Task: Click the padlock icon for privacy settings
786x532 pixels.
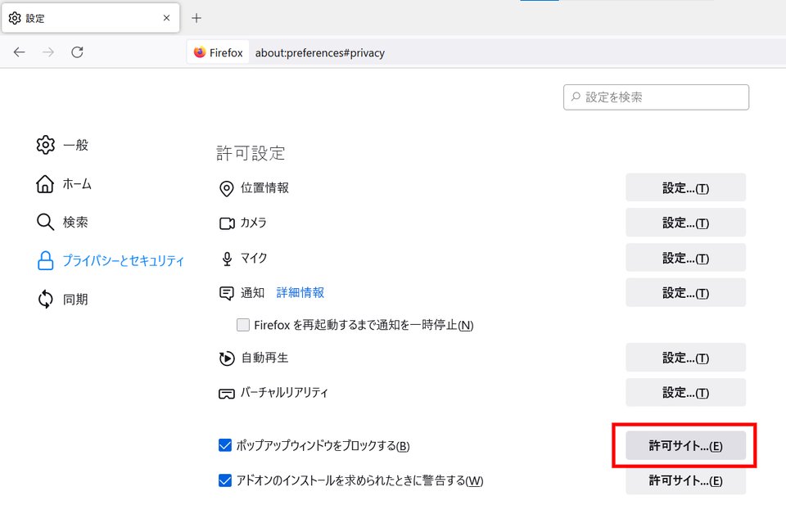Action: point(45,260)
